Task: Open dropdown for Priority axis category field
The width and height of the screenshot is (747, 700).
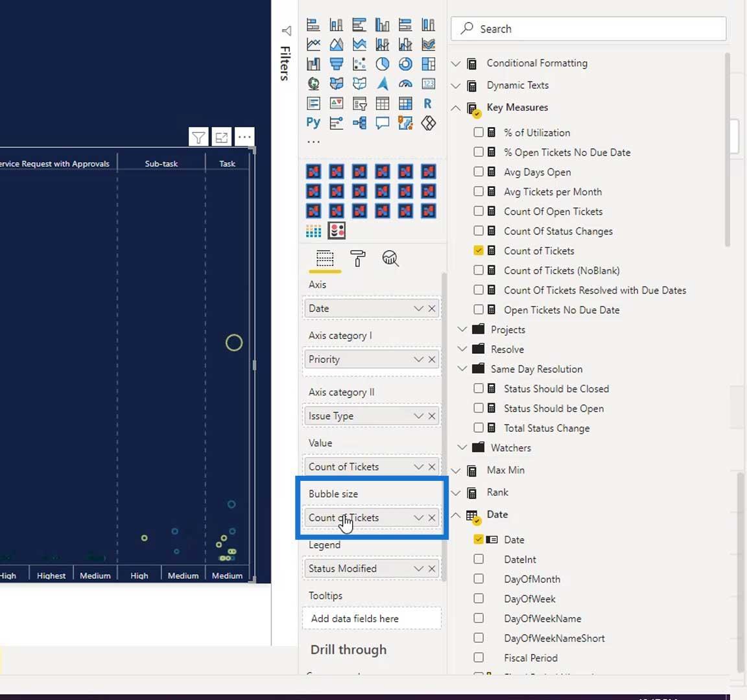Action: pos(418,359)
